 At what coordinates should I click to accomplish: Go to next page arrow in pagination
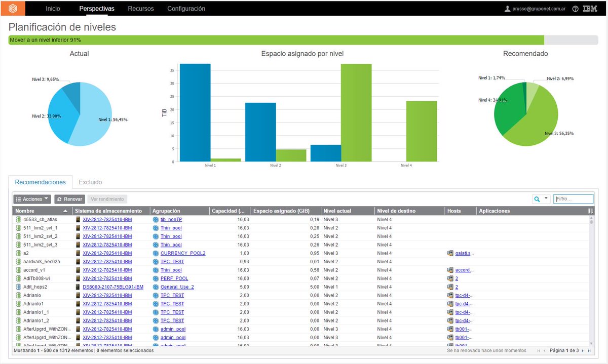pos(583,350)
